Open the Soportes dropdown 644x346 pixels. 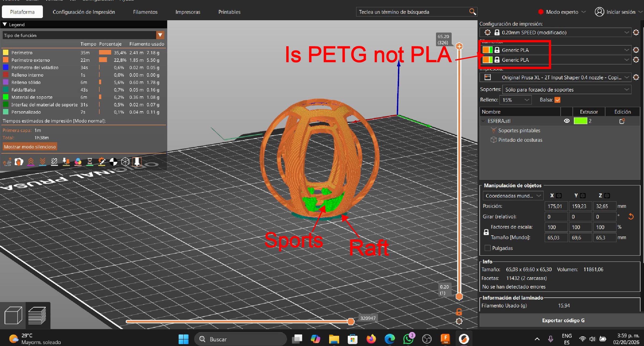pos(567,90)
